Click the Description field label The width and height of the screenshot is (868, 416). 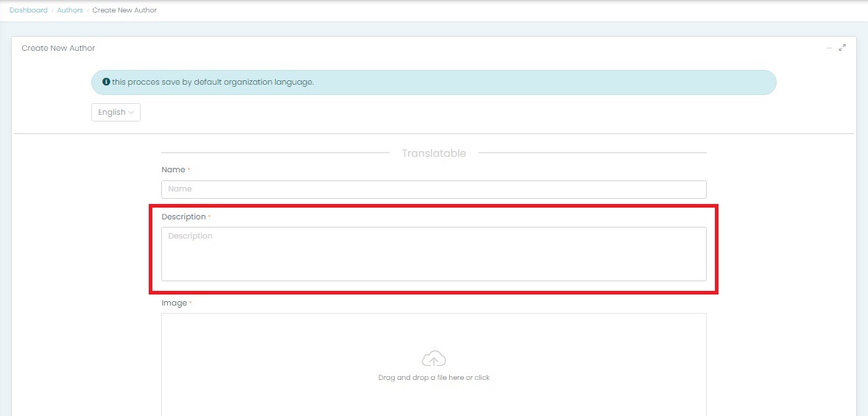point(183,217)
